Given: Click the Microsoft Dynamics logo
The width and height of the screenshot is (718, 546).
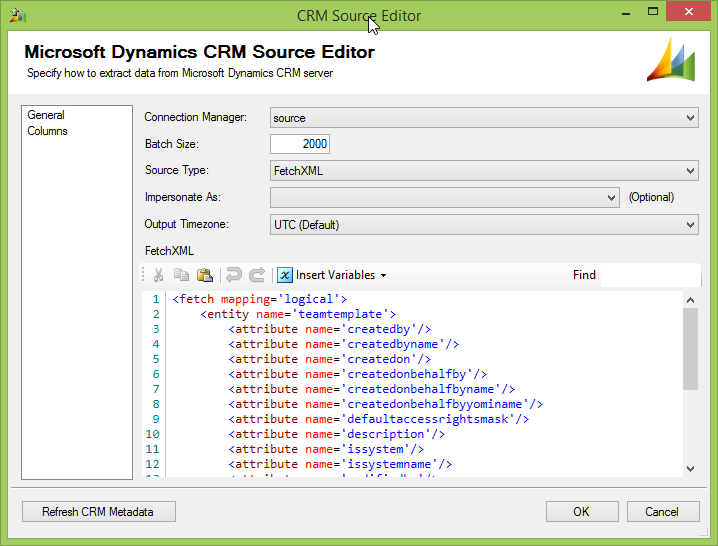Looking at the screenshot, I should pos(671,60).
